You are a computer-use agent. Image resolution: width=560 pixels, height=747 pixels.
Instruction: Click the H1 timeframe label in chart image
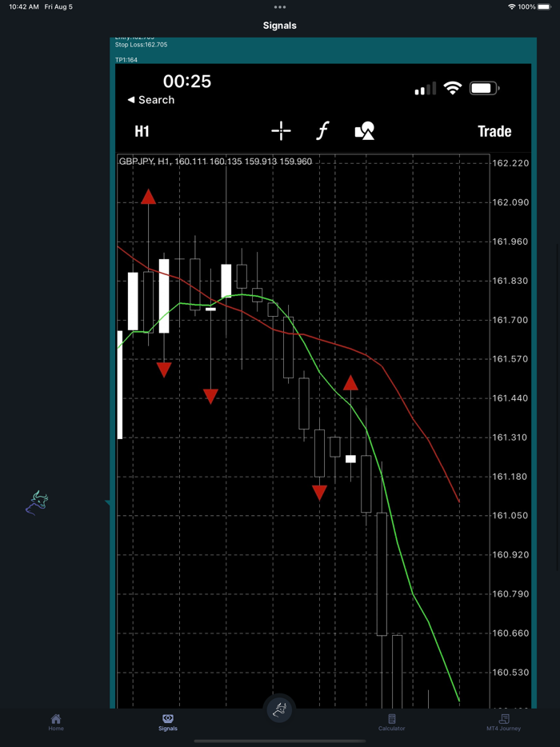click(x=142, y=131)
